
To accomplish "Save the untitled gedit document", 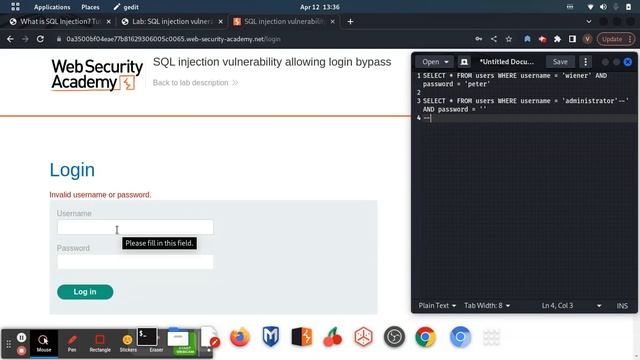I will 560,62.
